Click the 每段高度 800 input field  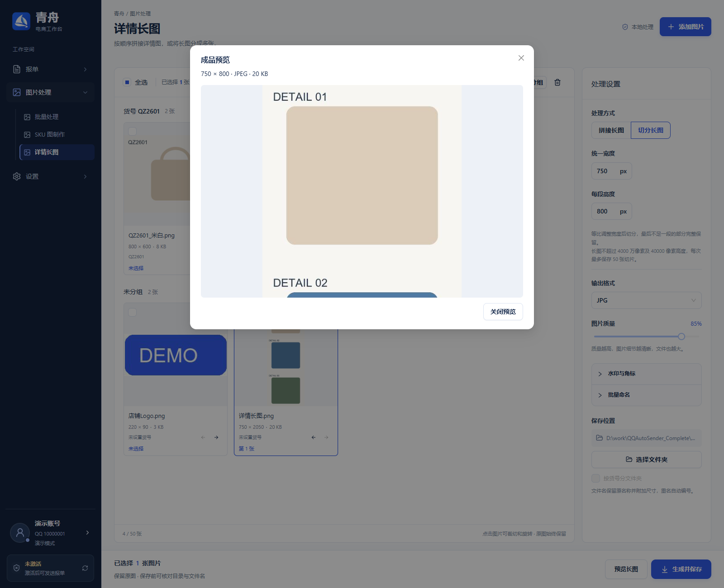point(611,211)
